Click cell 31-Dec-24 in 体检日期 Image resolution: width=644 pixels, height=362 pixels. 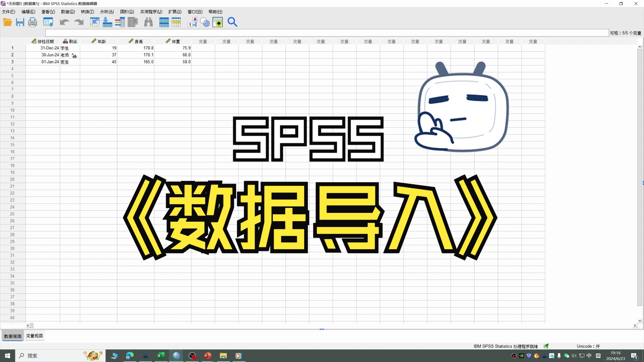[43, 48]
